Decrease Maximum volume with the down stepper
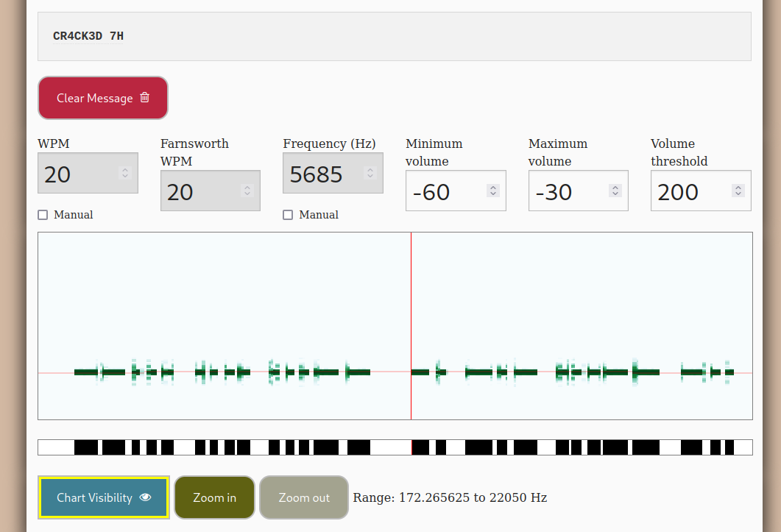Screen dimensions: 781x532 (x=615, y=194)
